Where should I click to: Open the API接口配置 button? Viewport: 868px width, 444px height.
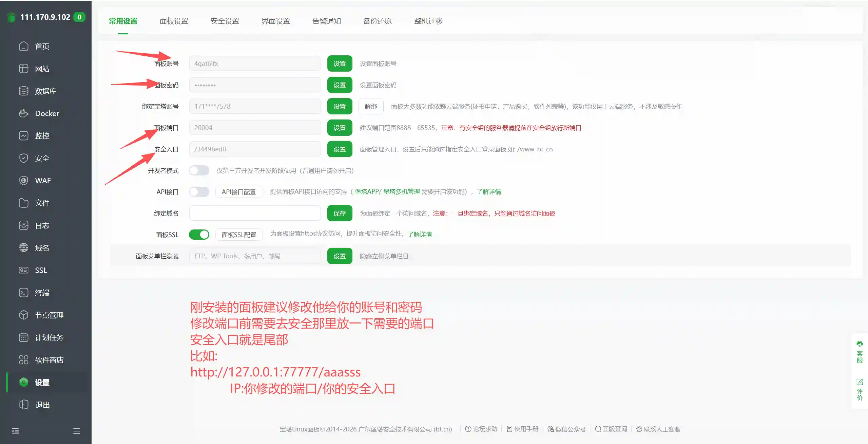point(239,192)
